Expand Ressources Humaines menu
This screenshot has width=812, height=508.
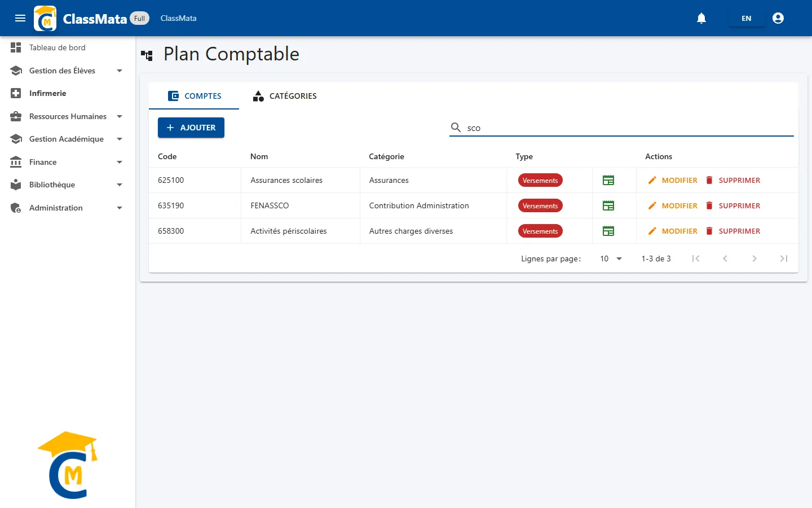tap(68, 116)
